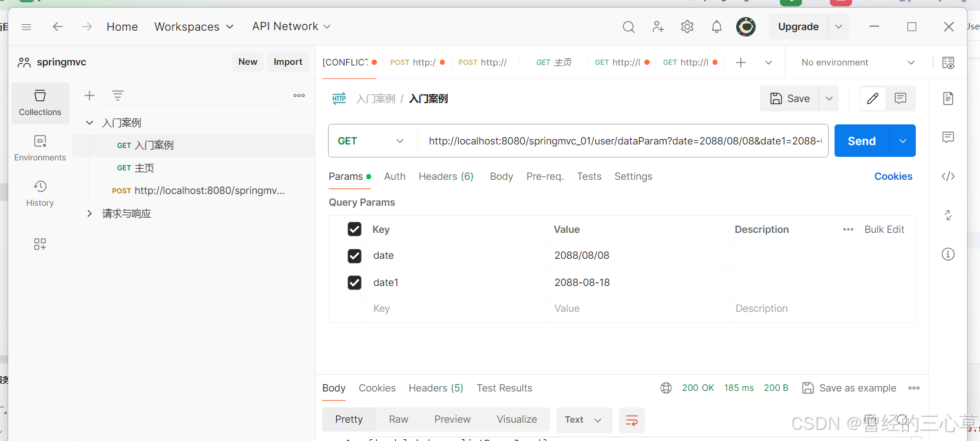Click Save as example
Image resolution: width=980 pixels, height=441 pixels.
coord(849,388)
